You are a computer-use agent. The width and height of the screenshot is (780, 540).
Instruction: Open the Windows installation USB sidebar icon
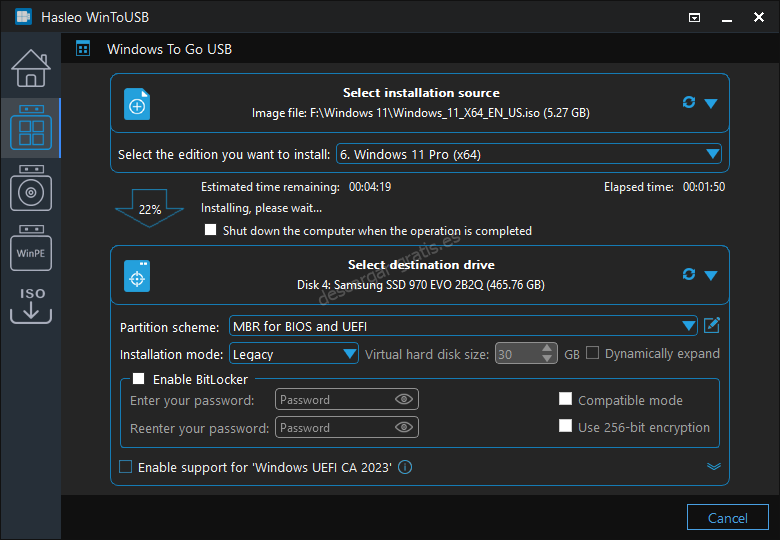pos(31,188)
